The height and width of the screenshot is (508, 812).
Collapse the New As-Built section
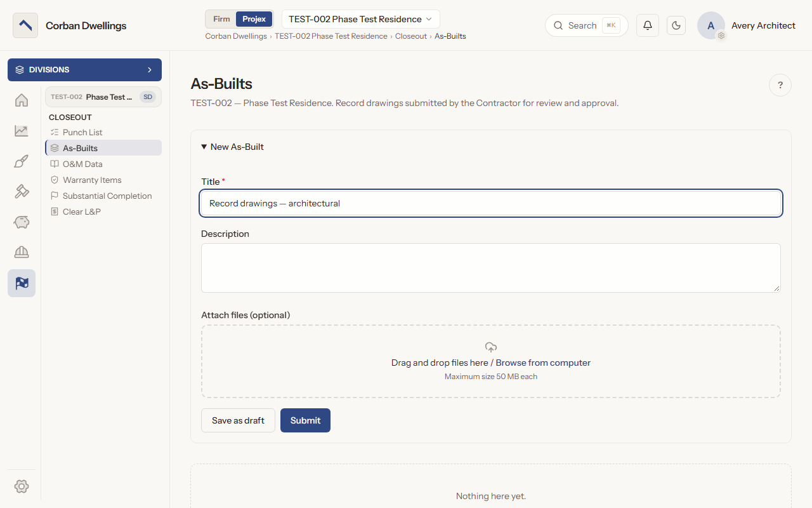pos(232,147)
